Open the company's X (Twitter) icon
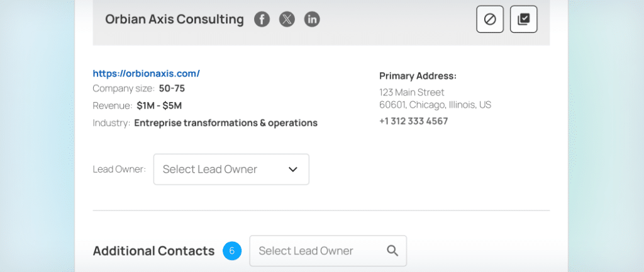Image resolution: width=644 pixels, height=272 pixels. click(287, 20)
